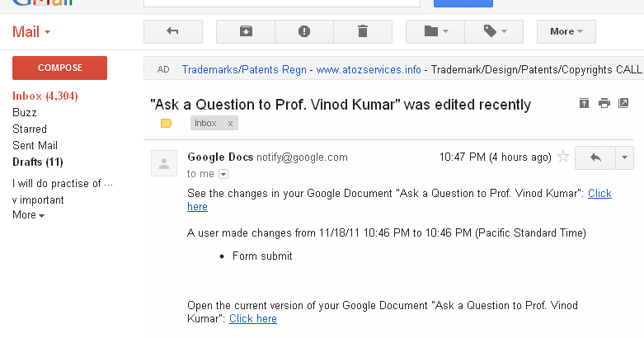Star the Google Docs message
This screenshot has width=644, height=338.
(563, 157)
